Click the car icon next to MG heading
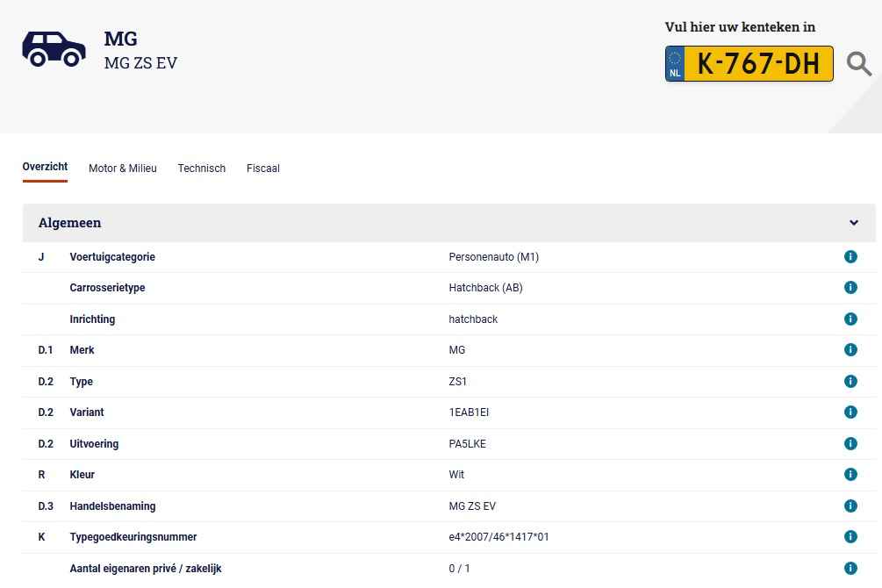 point(54,49)
